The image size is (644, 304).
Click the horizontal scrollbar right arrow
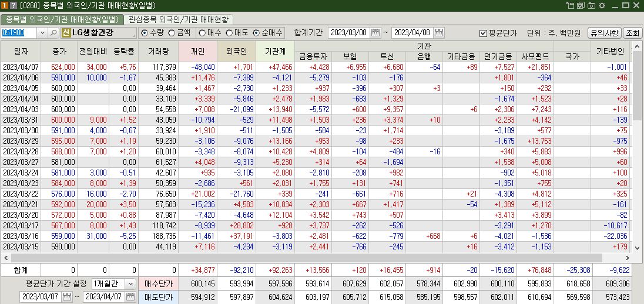(x=627, y=258)
